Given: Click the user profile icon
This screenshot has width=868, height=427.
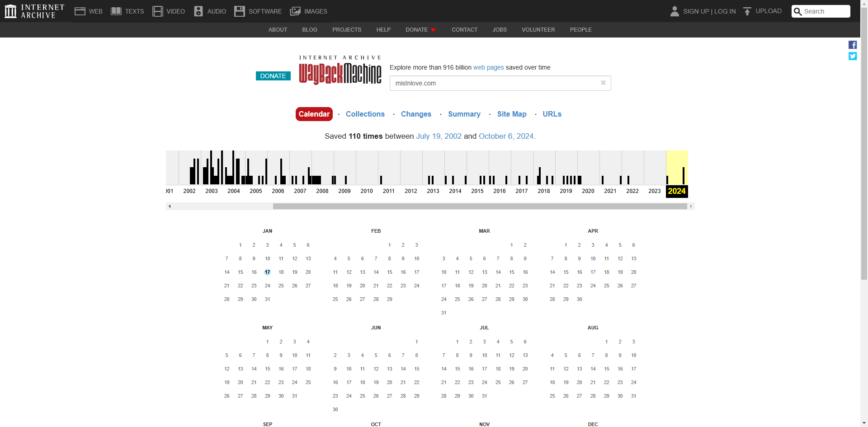Looking at the screenshot, I should point(675,11).
